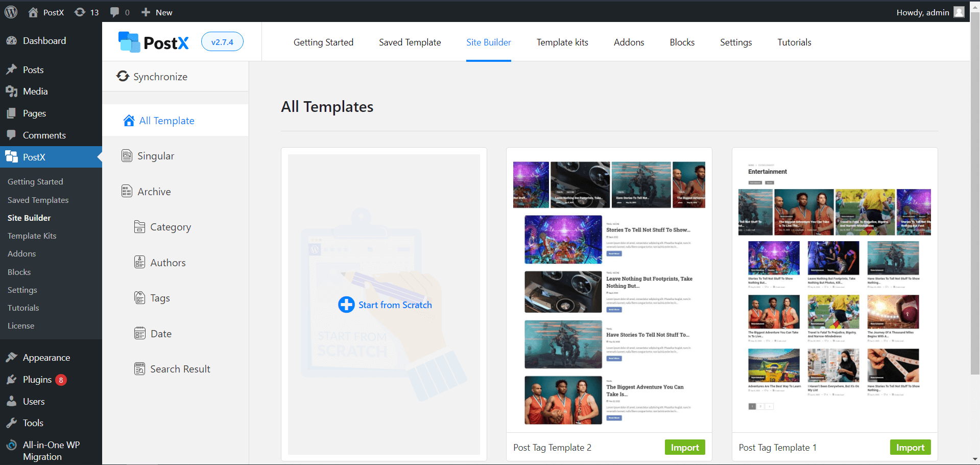Import Post Tag Template 1
The width and height of the screenshot is (980, 465).
(x=910, y=448)
